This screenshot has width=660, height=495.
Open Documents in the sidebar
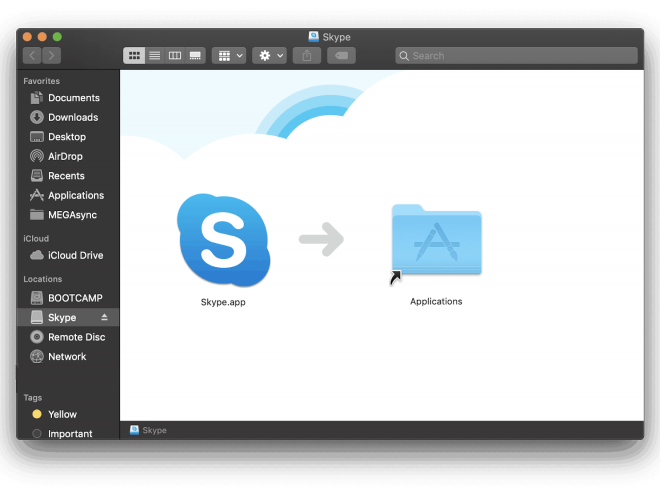(x=68, y=98)
